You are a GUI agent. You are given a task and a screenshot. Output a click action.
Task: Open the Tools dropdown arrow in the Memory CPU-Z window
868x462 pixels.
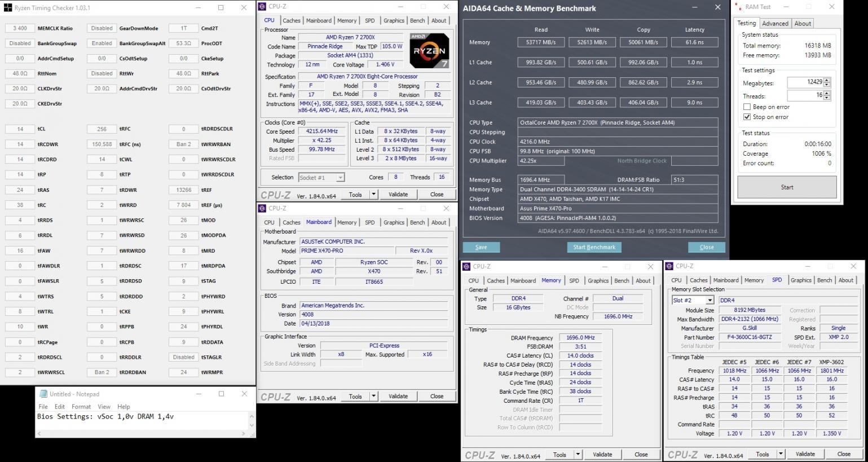(578, 454)
